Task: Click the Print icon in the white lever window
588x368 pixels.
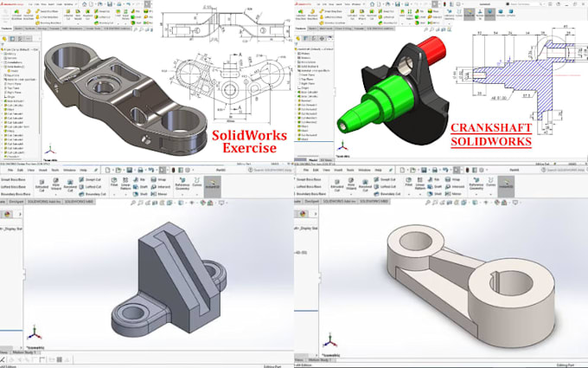Action: click(434, 170)
